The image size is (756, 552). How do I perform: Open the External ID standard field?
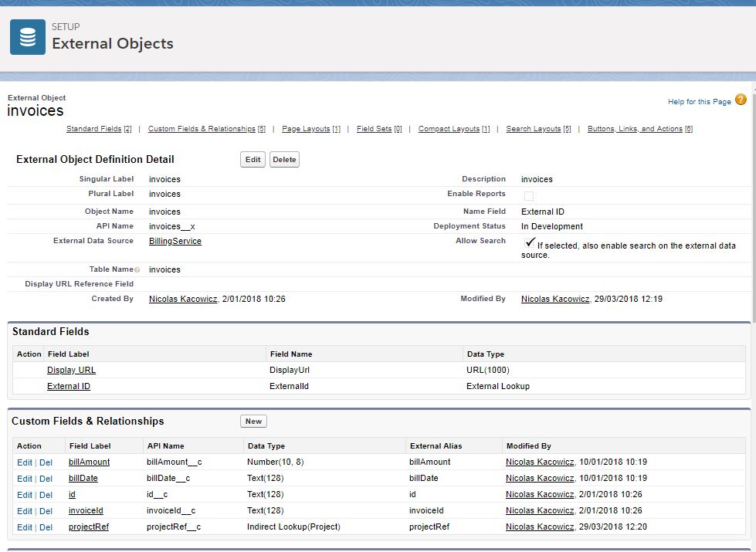[69, 386]
